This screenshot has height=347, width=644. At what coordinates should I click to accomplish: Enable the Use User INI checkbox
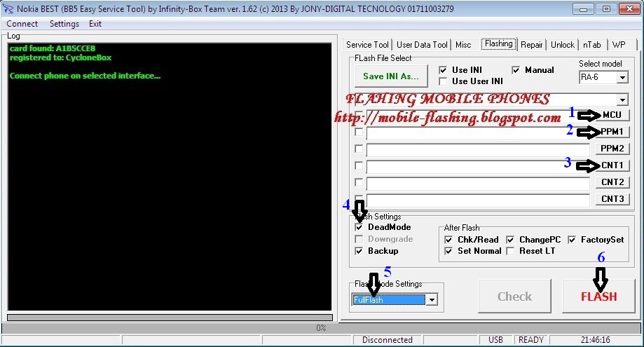click(x=443, y=81)
